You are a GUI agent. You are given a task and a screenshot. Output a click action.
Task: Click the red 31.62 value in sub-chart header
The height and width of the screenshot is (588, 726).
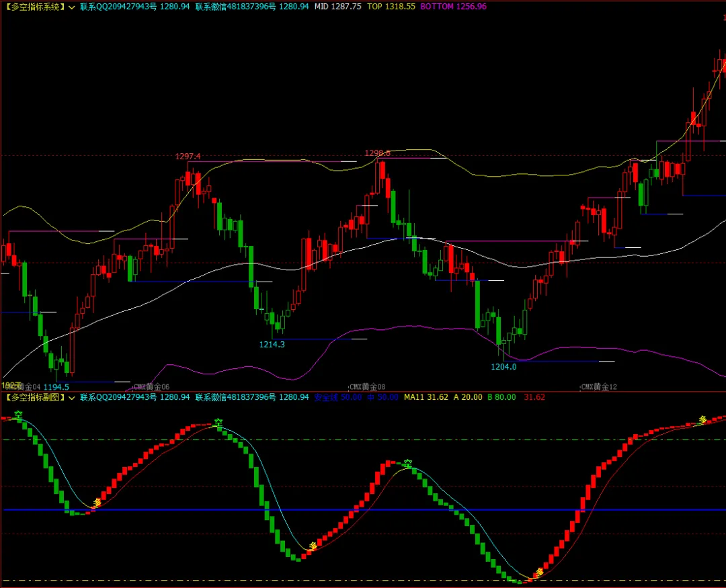[534, 397]
